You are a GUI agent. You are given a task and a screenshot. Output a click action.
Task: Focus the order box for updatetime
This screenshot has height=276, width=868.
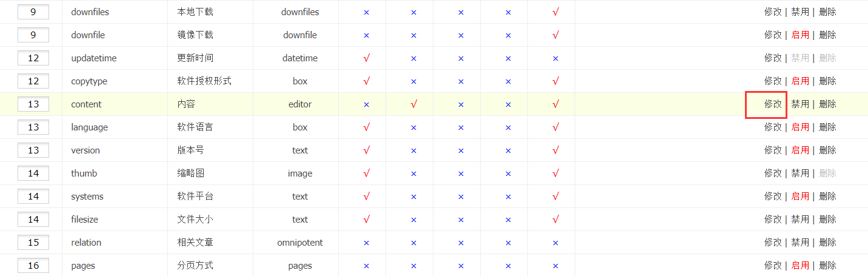coord(33,58)
